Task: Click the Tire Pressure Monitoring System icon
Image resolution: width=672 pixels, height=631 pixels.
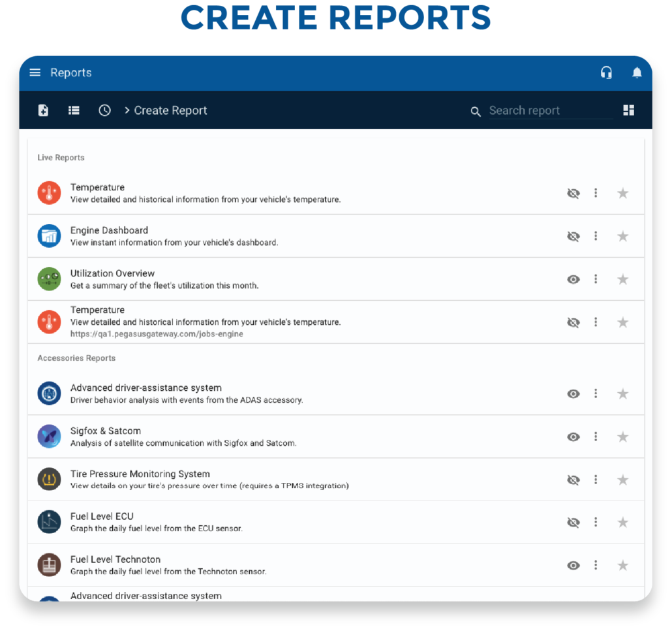Action: click(x=50, y=479)
